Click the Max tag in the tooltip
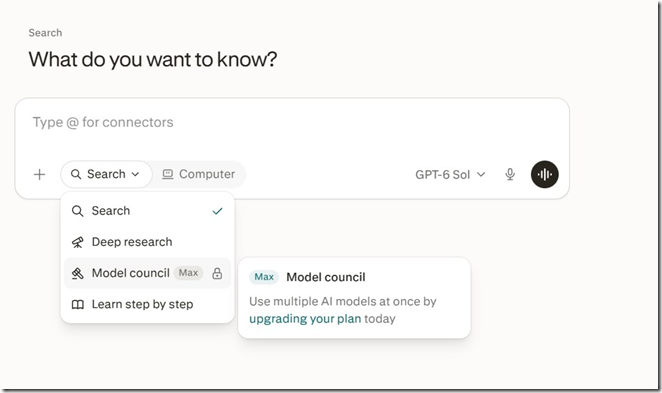 click(264, 277)
